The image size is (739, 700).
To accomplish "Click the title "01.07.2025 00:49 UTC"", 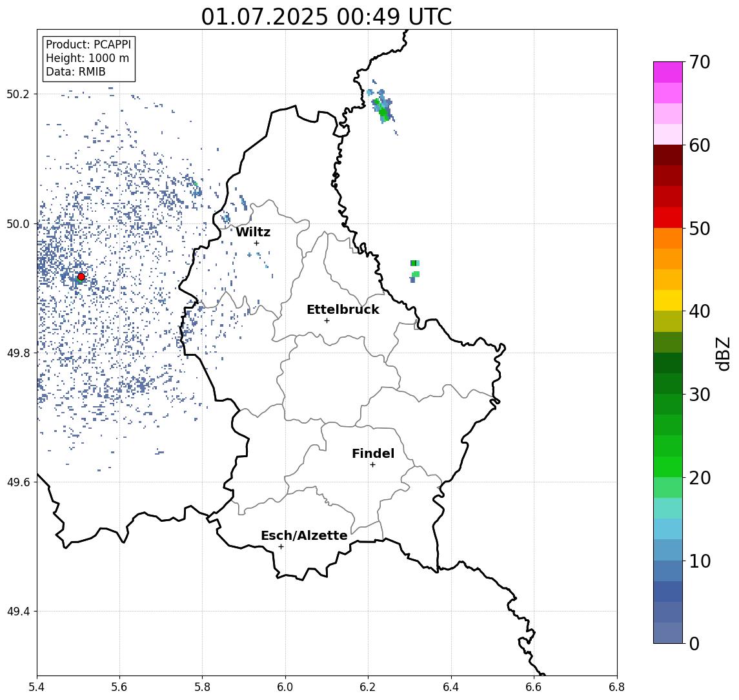I will [326, 17].
